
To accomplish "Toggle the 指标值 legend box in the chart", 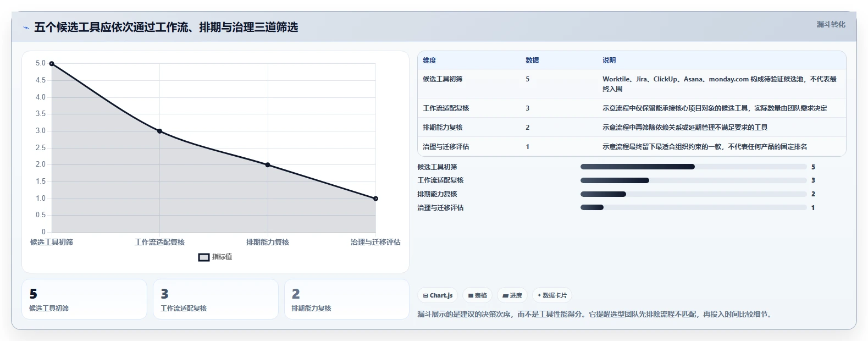I will 204,257.
